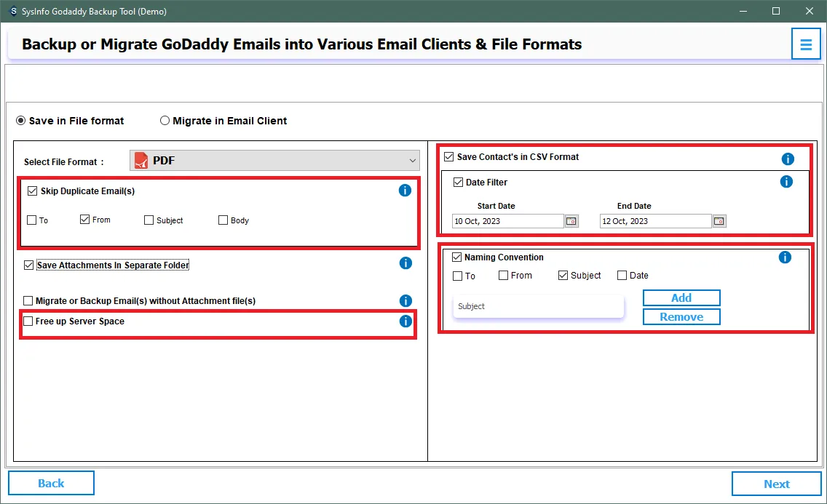Click info icon for Skip Duplicate Email(s)

405,191
